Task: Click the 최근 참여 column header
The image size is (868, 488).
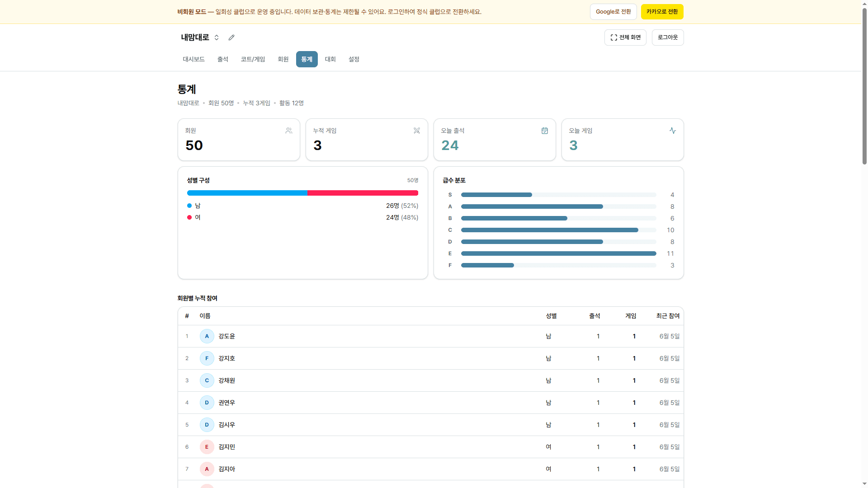Action: (x=668, y=316)
